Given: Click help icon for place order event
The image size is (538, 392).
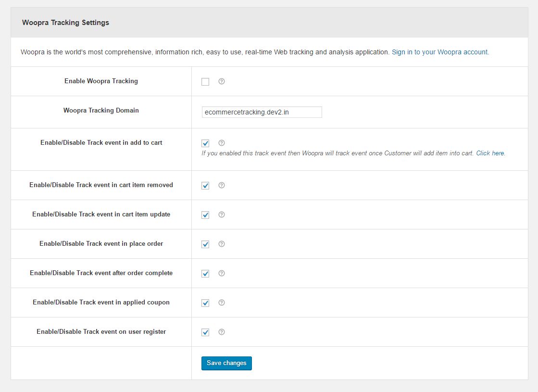Looking at the screenshot, I should pyautogui.click(x=222, y=244).
